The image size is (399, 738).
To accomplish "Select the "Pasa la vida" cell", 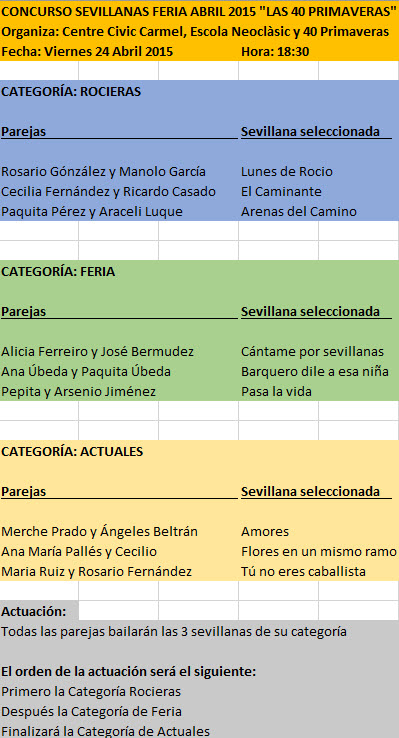I will [276, 392].
